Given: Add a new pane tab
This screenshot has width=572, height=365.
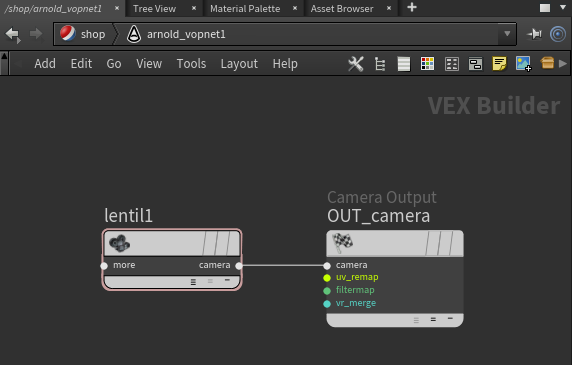Looking at the screenshot, I should [412, 7].
